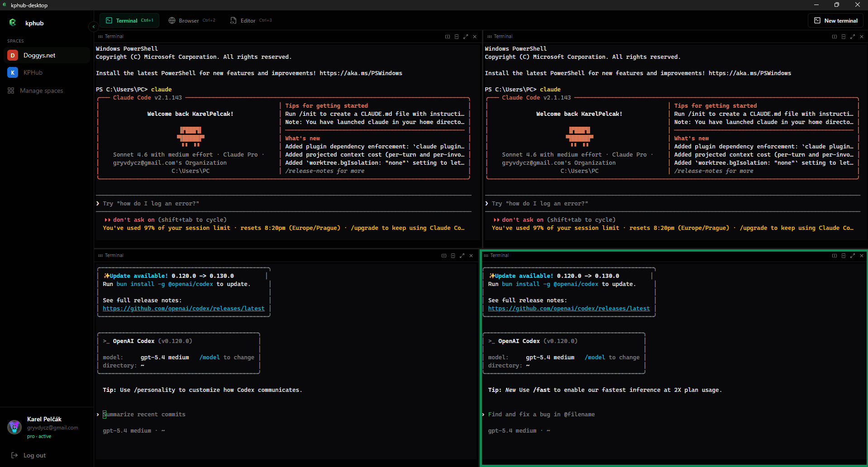Click 'Welcome back KarelPelcak!' in top-left terminal
This screenshot has height=467, width=868.
coord(190,114)
